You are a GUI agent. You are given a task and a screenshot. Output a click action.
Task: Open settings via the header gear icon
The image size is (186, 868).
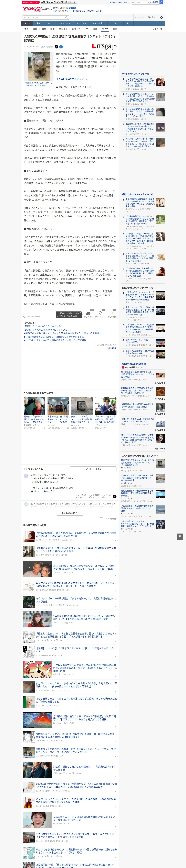pos(161,18)
